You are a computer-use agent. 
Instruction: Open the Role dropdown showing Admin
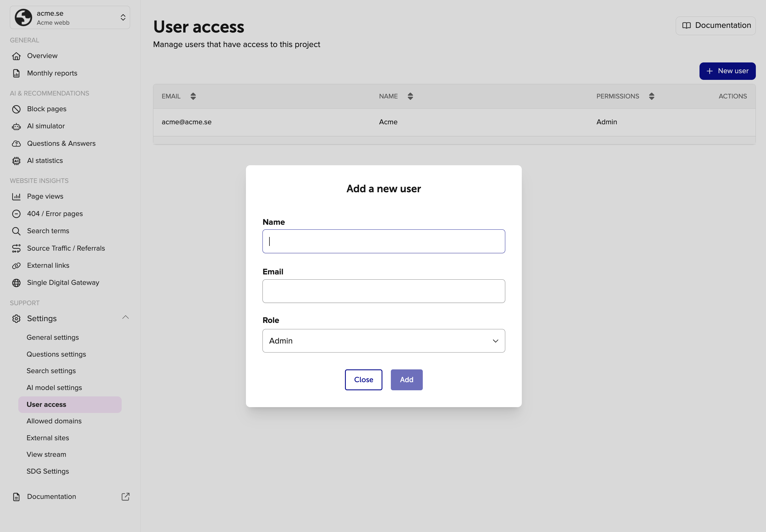pyautogui.click(x=383, y=341)
